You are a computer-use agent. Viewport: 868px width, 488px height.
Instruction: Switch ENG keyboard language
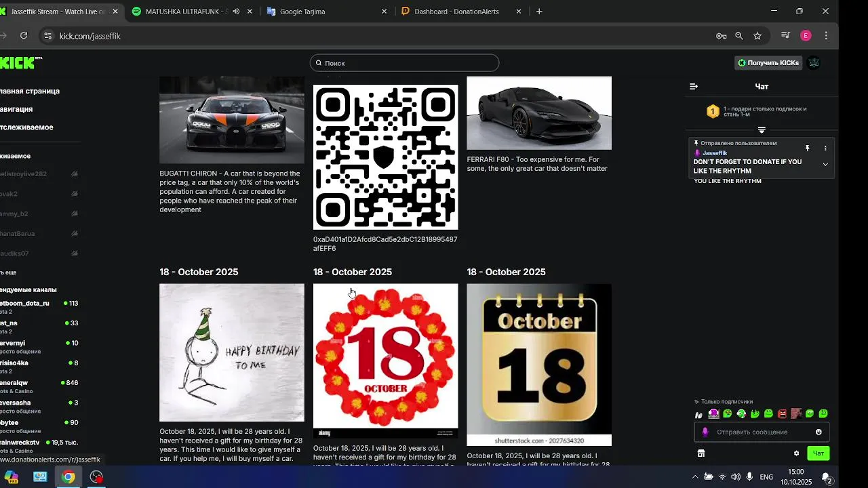pos(766,477)
